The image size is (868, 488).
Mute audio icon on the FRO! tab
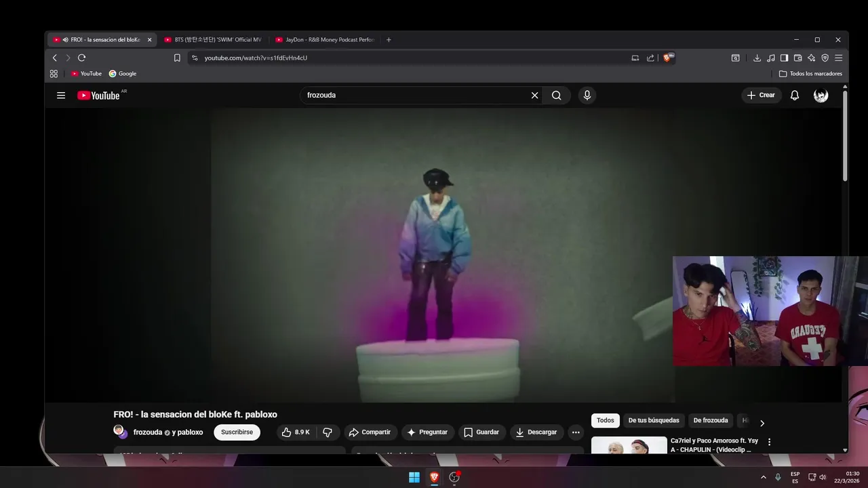66,40
